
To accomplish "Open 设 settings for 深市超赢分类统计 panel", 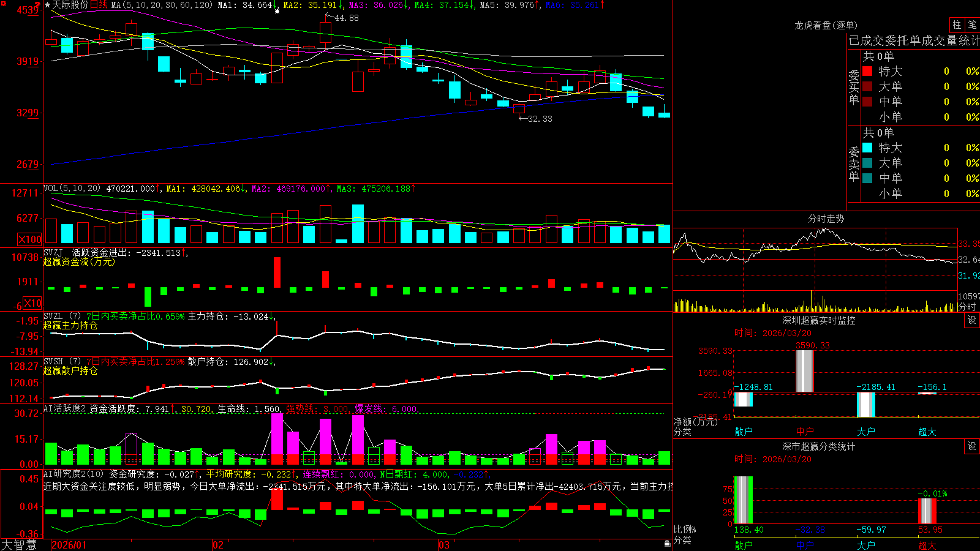I will (972, 446).
